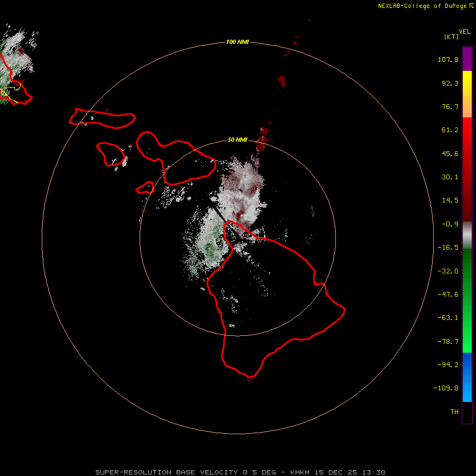Select the -78.7 scale value
This screenshot has width=476, height=476.
coord(448,342)
